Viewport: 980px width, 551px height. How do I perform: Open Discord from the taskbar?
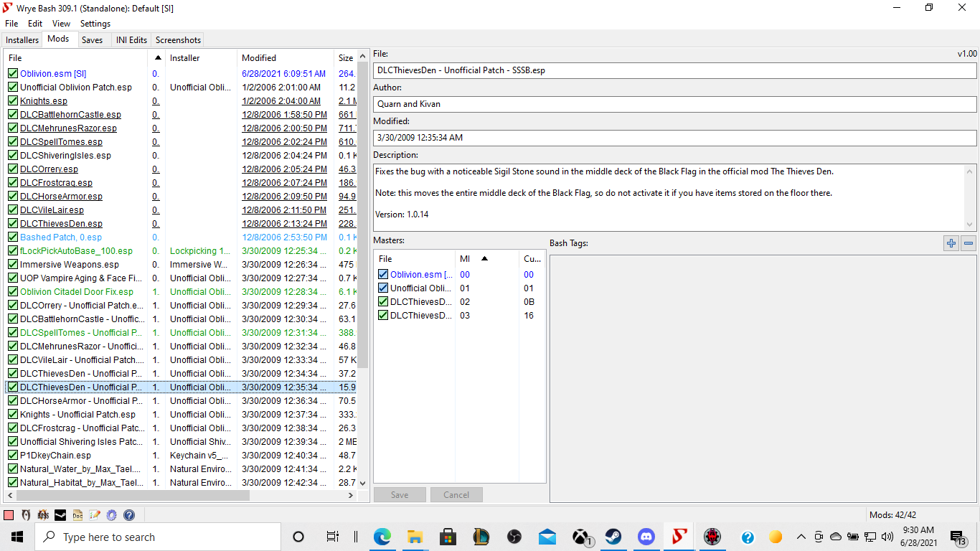(x=646, y=537)
